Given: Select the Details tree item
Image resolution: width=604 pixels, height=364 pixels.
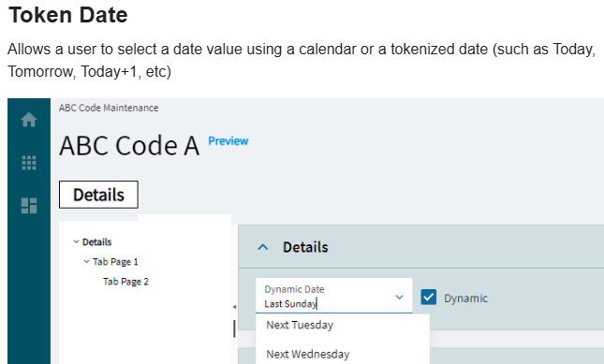Looking at the screenshot, I should click(x=96, y=242).
